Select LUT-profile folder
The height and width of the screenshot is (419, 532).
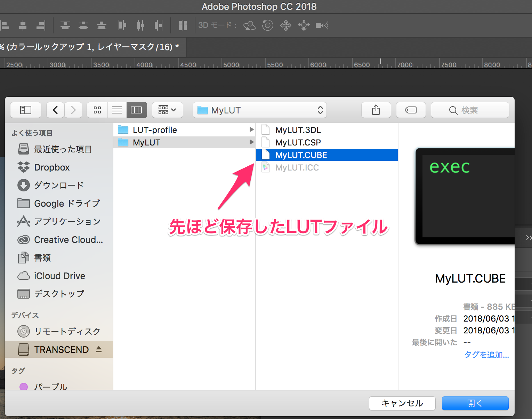pos(184,130)
